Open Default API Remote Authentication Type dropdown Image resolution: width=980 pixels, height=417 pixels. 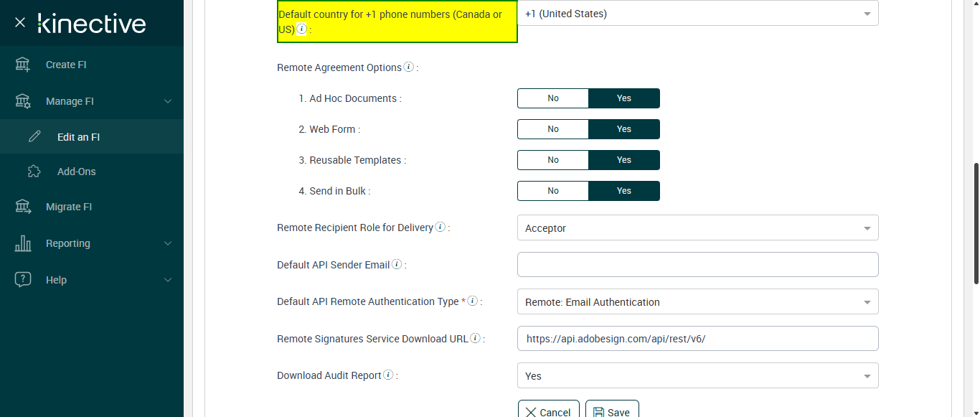point(697,302)
